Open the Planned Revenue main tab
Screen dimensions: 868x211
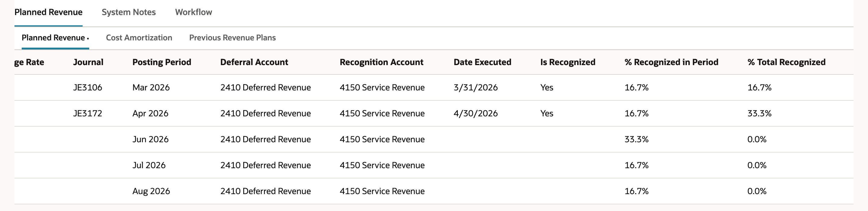pos(48,12)
